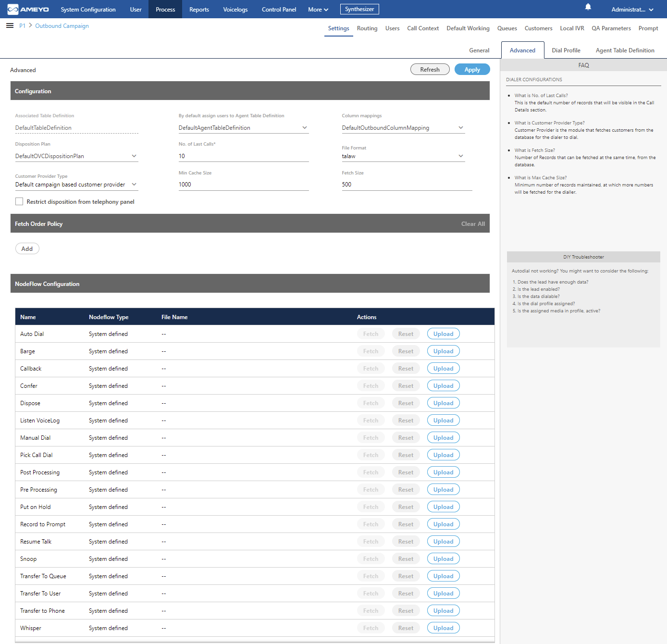
Task: Select the Settings tab
Action: tap(338, 28)
